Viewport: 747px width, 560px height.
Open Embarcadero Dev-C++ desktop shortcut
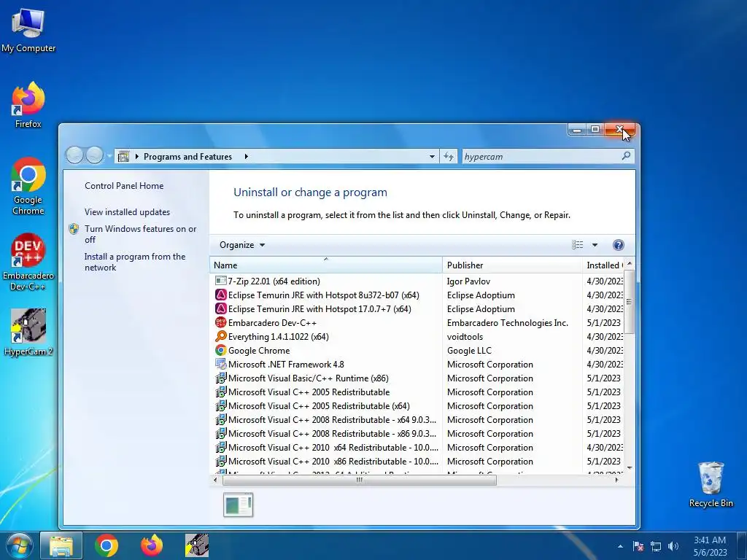pos(28,262)
